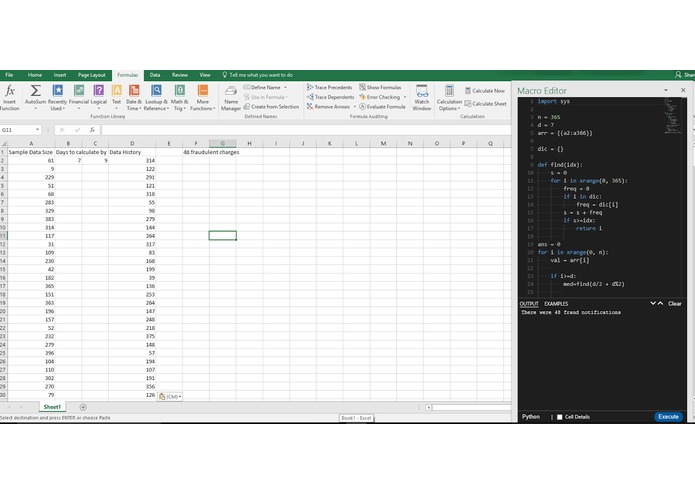The height and width of the screenshot is (494, 695).
Task: Click the horizontal scrollbar left arrow
Action: pos(429,408)
